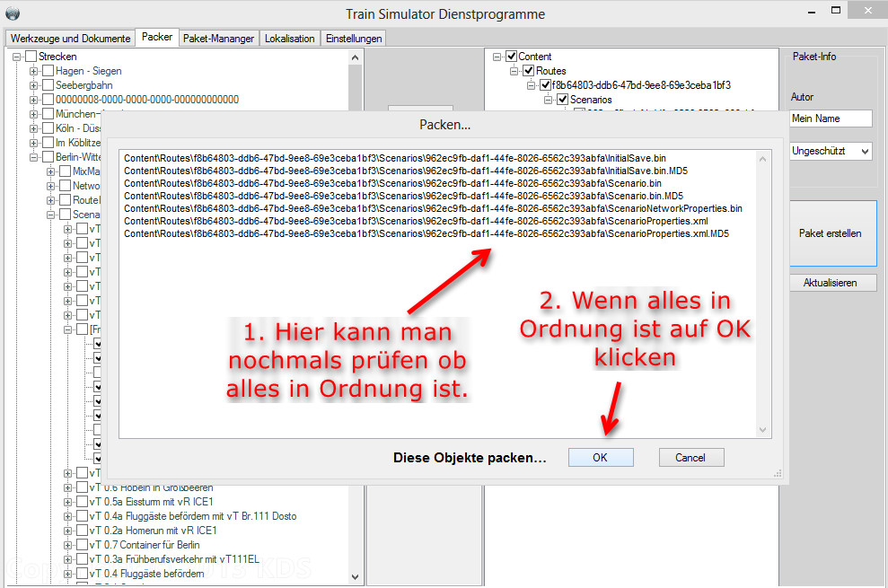Click the Aktualisieren button
Image resolution: width=888 pixels, height=588 pixels.
tap(832, 282)
